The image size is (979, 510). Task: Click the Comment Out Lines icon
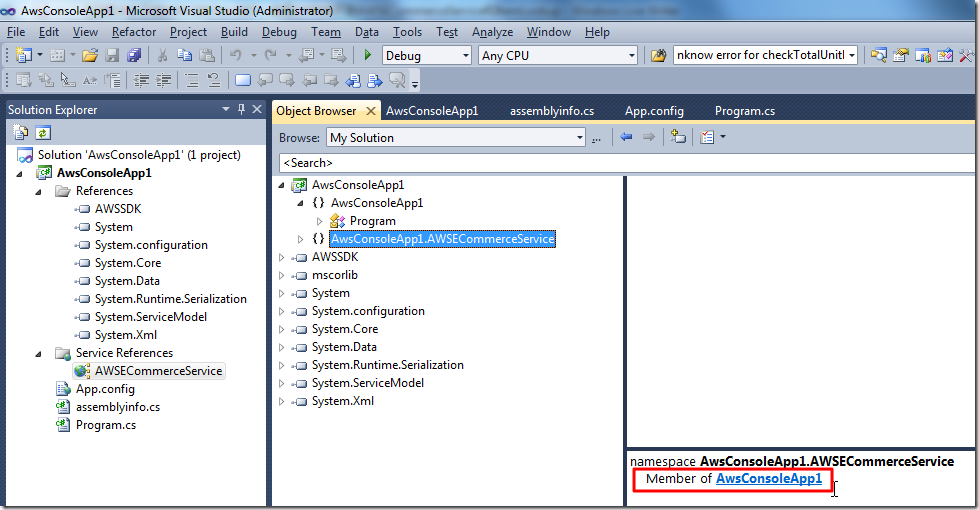click(x=192, y=81)
